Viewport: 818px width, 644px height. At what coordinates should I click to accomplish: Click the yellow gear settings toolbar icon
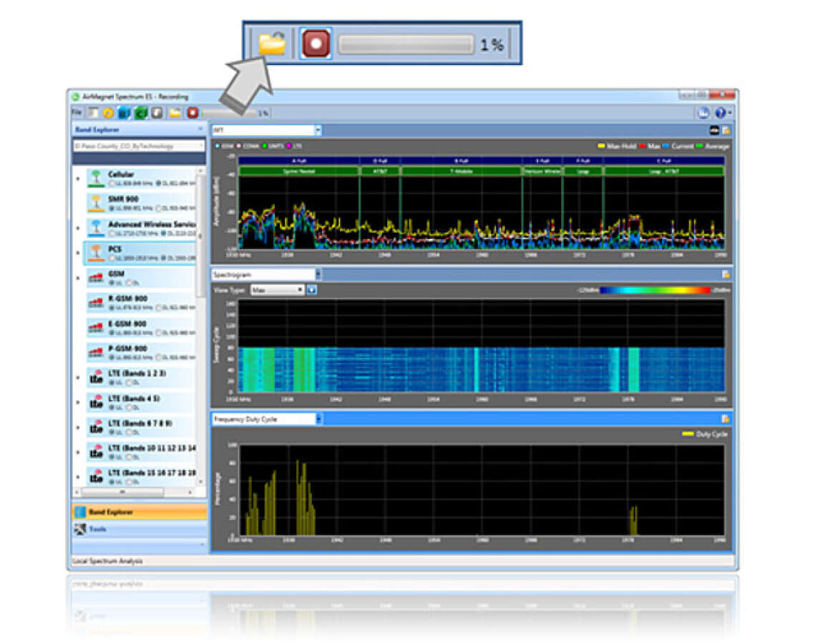108,112
